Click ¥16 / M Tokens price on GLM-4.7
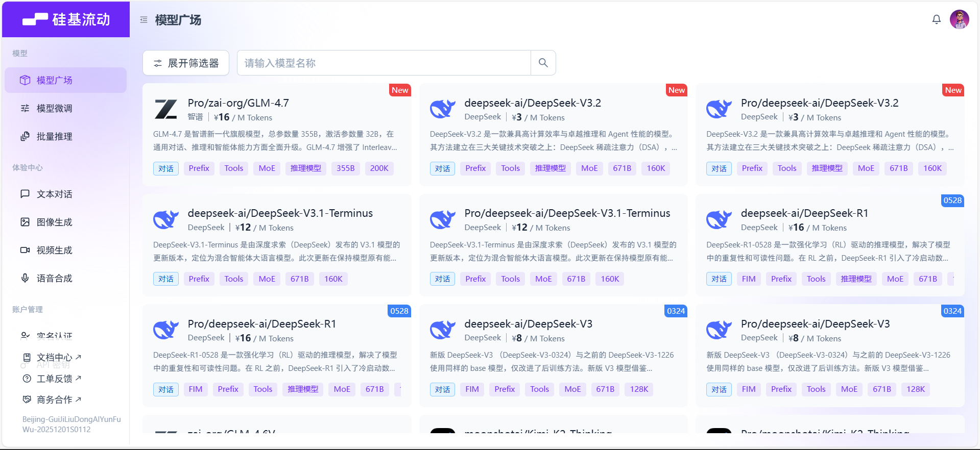Viewport: 980px width, 450px height. pos(243,117)
